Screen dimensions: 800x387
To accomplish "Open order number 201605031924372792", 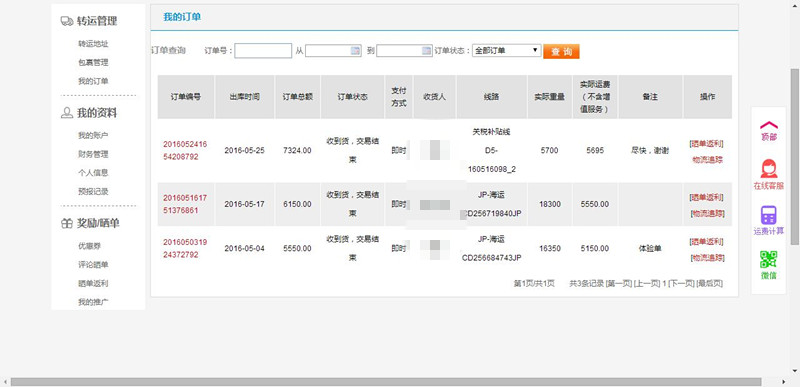I will [185, 248].
